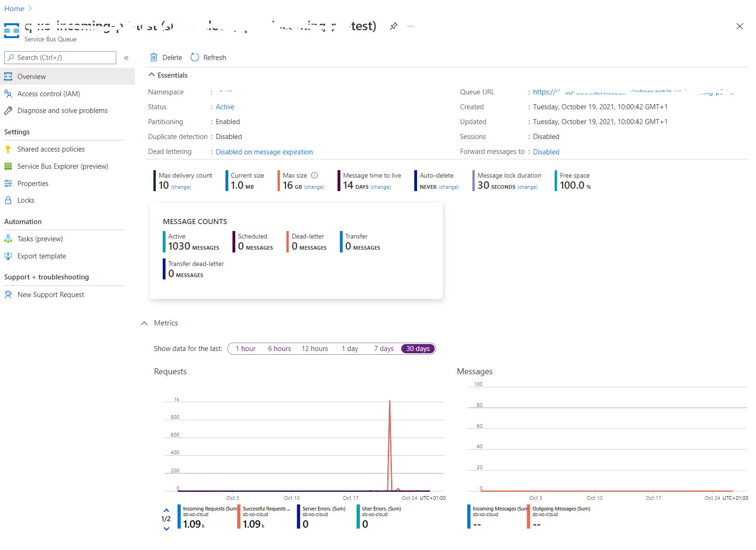Click Transfer dead-letter messages count

(x=194, y=269)
